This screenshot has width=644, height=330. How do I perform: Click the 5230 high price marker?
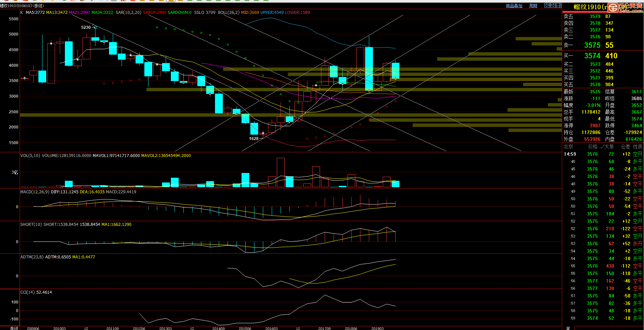click(x=86, y=27)
